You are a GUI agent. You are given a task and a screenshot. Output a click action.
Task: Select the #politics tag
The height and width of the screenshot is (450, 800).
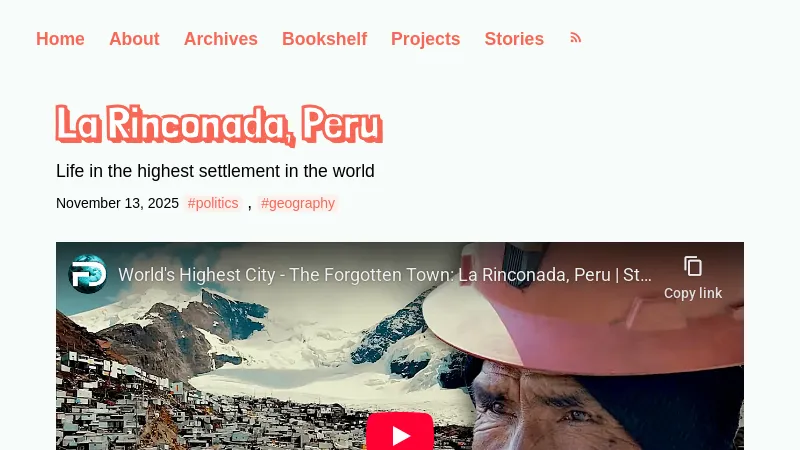point(213,203)
